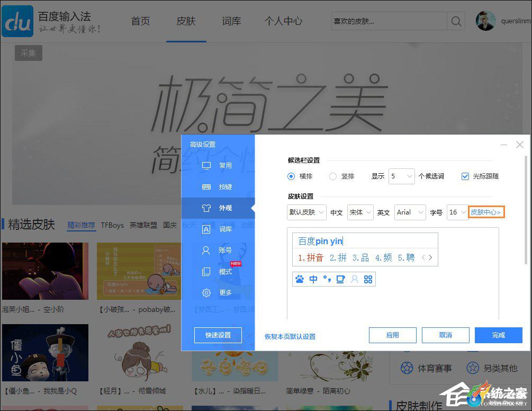Viewport: 532px width, 411px height.
Task: Toggle the 中 Chinese mode icon
Action: tap(313, 279)
